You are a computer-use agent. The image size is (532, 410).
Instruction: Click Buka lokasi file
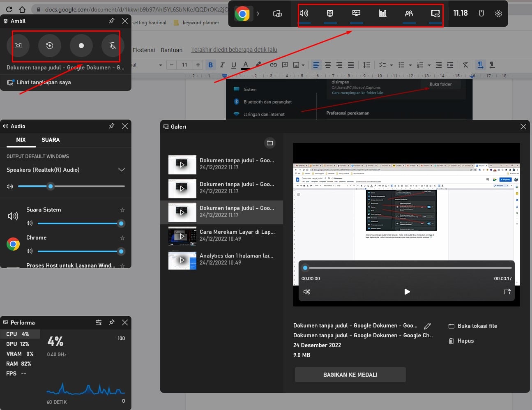[472, 326]
